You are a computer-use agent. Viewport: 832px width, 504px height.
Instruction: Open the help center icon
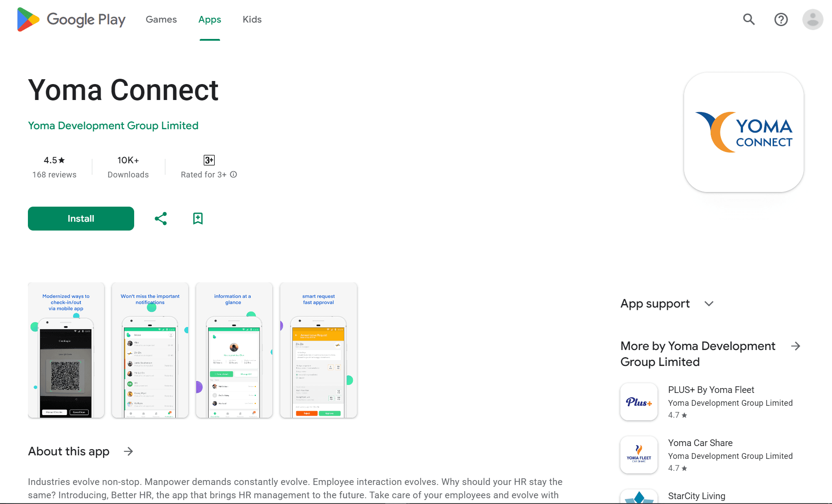[x=781, y=19]
